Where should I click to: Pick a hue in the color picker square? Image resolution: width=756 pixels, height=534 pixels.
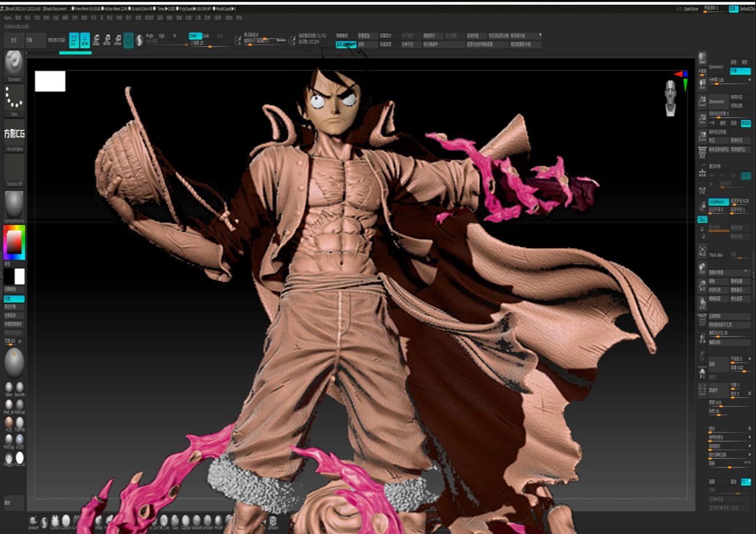coord(14,242)
